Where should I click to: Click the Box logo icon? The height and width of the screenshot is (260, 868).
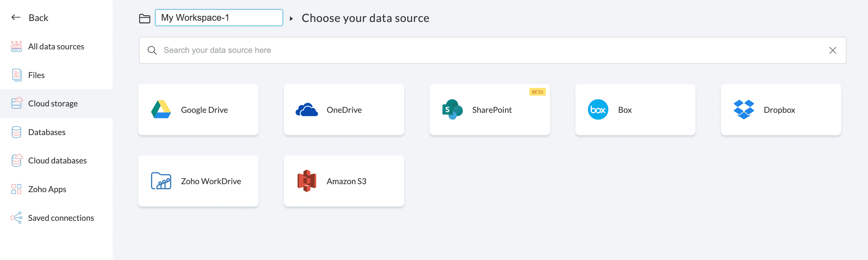click(x=598, y=110)
